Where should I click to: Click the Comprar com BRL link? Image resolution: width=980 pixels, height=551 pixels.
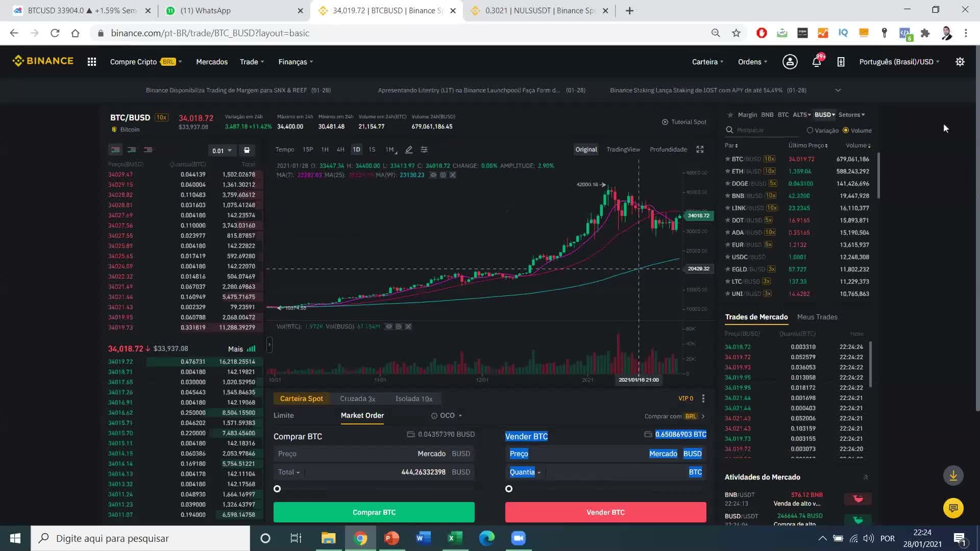[674, 416]
